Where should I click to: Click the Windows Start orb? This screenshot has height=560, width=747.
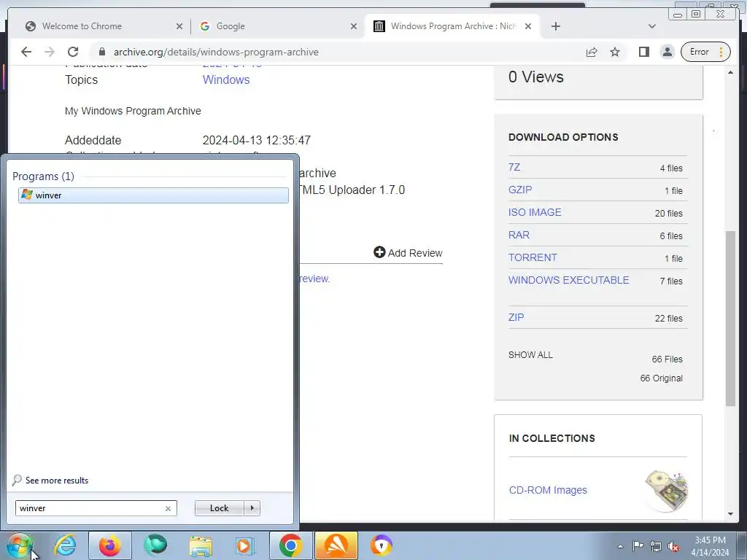point(20,545)
